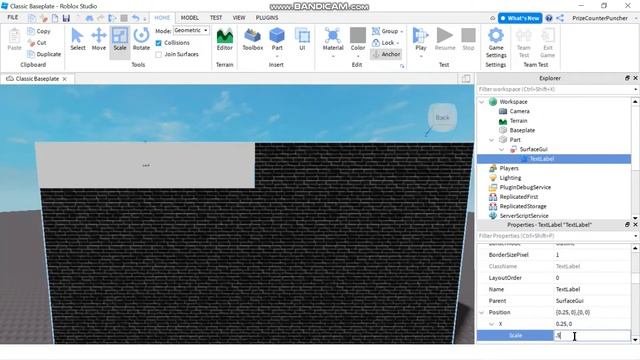Switch to the TEST tab
Viewport: 640px width, 360px height.
point(216,18)
